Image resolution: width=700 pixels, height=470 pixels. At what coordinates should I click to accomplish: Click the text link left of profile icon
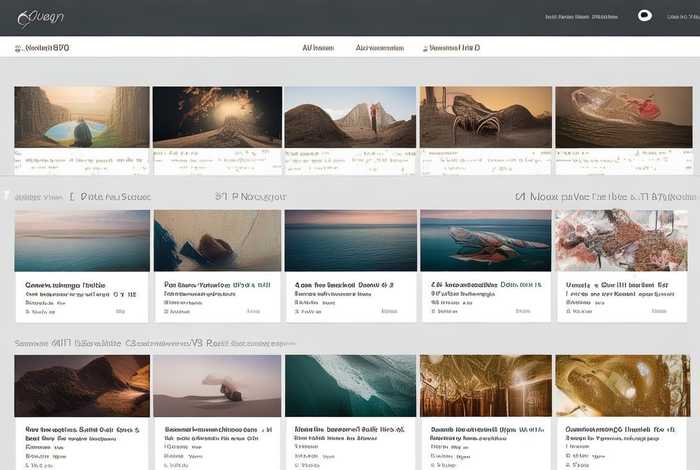pyautogui.click(x=588, y=16)
